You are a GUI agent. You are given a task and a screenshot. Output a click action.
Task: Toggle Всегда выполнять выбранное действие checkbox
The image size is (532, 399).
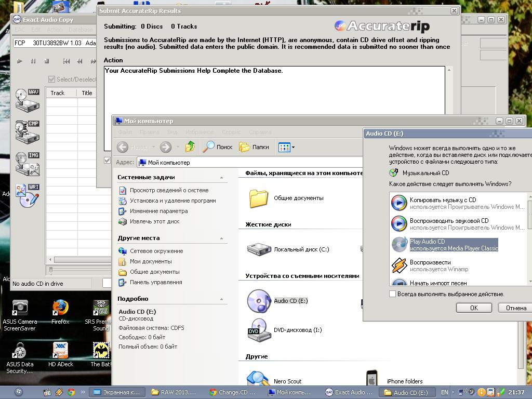tap(393, 294)
